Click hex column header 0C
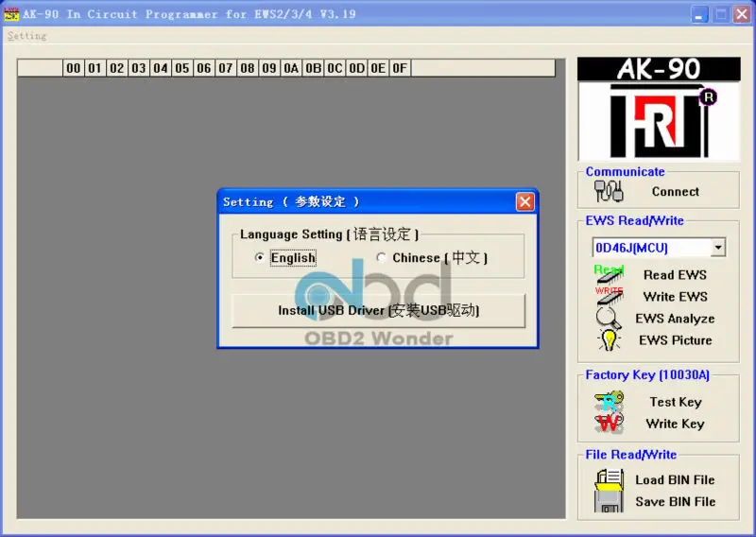The image size is (756, 537). click(335, 68)
